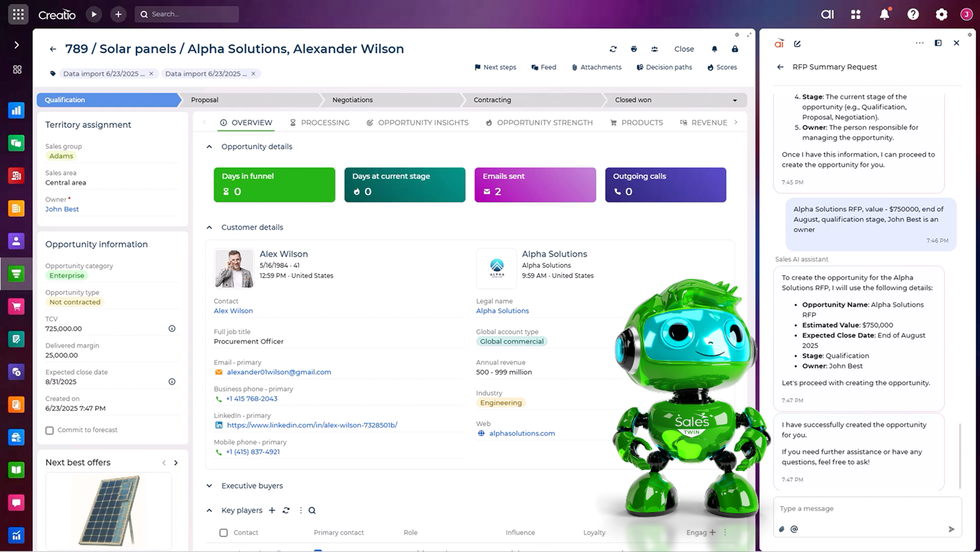The image size is (980, 552).
Task: Open the Closed won stage dropdown
Action: (736, 100)
